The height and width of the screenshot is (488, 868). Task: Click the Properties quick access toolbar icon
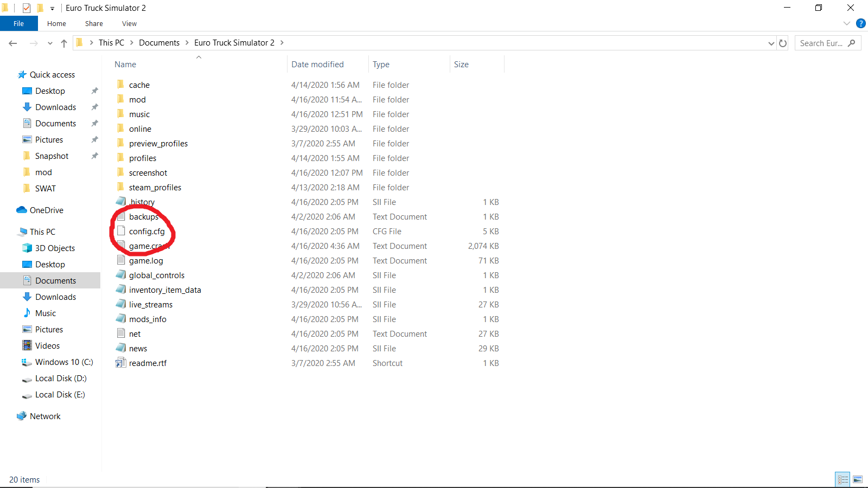(26, 8)
